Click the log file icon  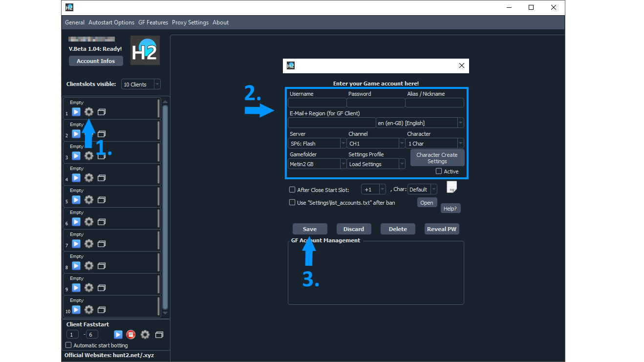[x=451, y=188]
